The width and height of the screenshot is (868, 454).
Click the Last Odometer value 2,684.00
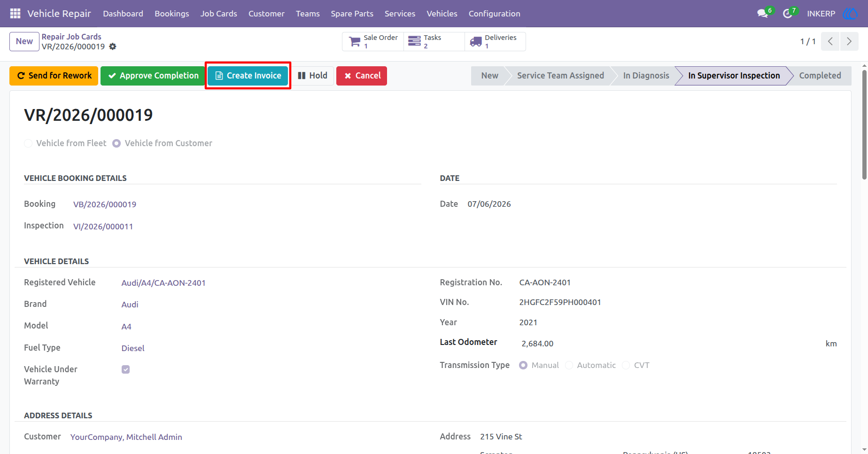[x=537, y=344]
